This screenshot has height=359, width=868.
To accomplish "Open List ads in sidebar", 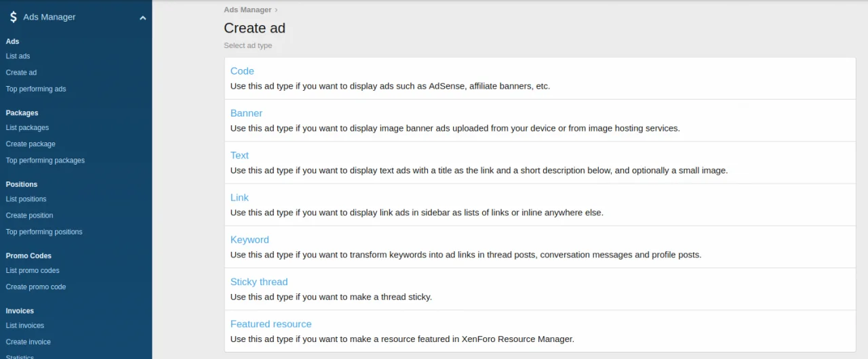I will tap(18, 56).
